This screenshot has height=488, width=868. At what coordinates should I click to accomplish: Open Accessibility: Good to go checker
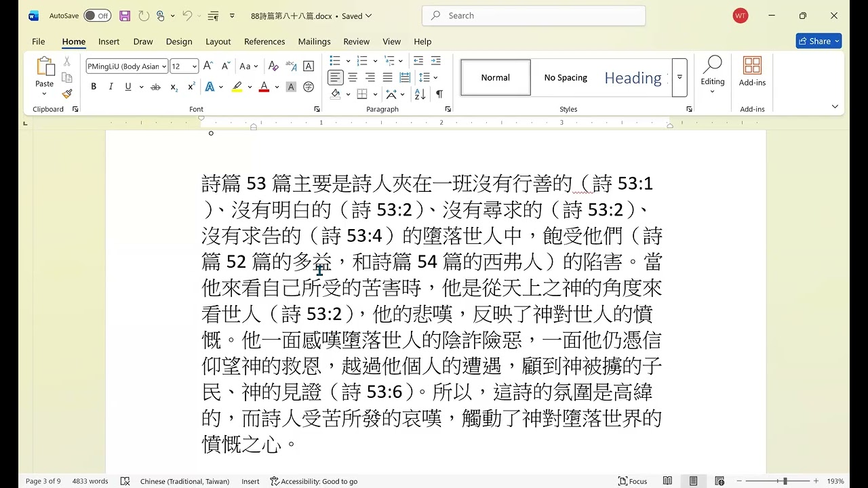tap(313, 481)
